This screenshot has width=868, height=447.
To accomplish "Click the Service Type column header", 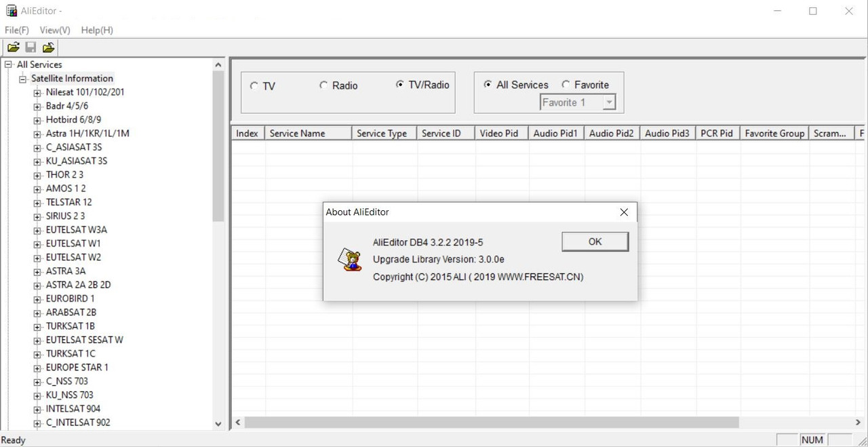I will click(x=384, y=134).
